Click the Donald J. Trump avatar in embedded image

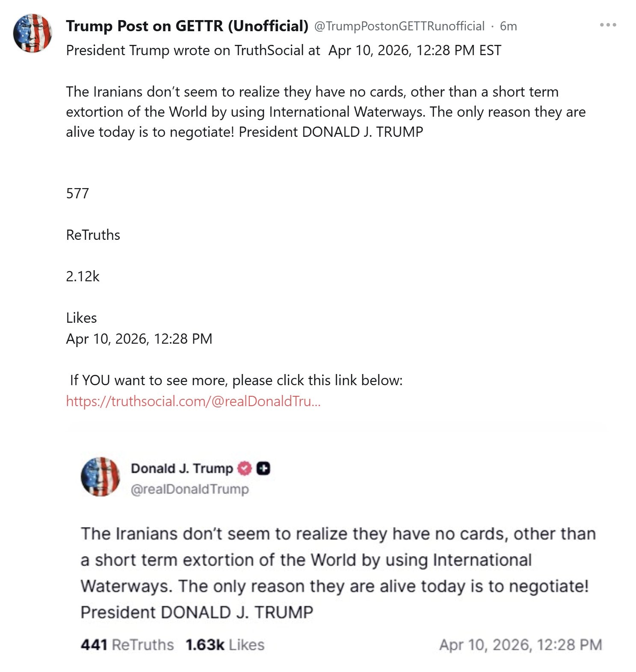(x=101, y=477)
